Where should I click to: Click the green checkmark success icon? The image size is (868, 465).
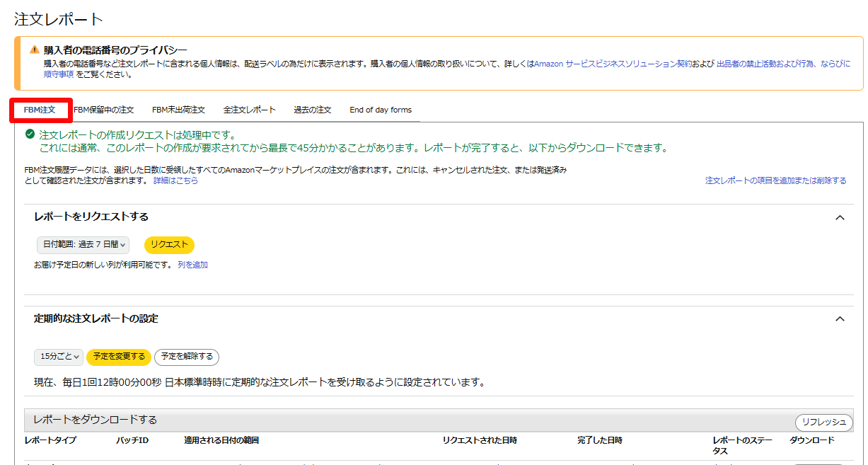[x=30, y=134]
